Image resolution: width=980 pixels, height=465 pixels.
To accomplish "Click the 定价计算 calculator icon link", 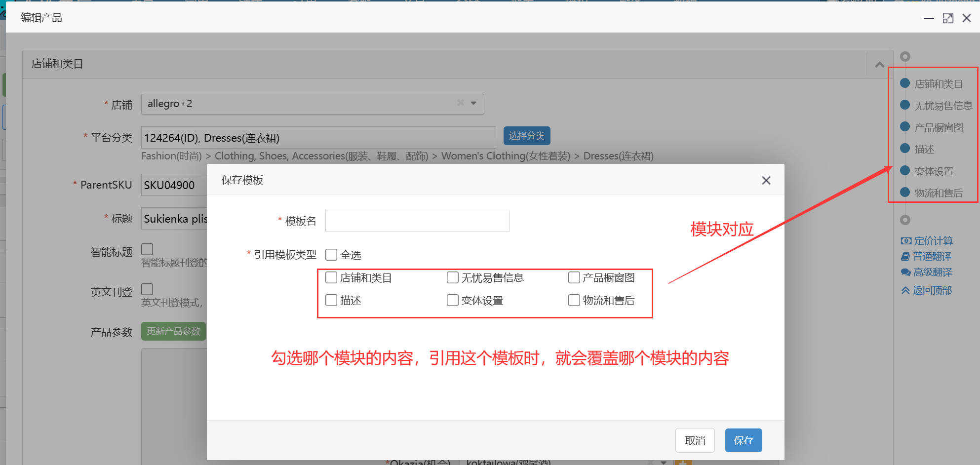I will [x=926, y=241].
